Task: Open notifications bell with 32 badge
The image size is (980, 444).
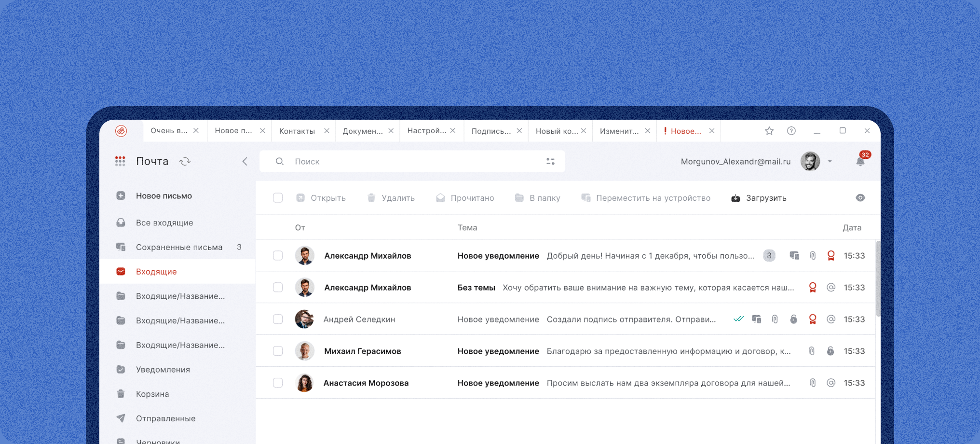Action: [860, 161]
